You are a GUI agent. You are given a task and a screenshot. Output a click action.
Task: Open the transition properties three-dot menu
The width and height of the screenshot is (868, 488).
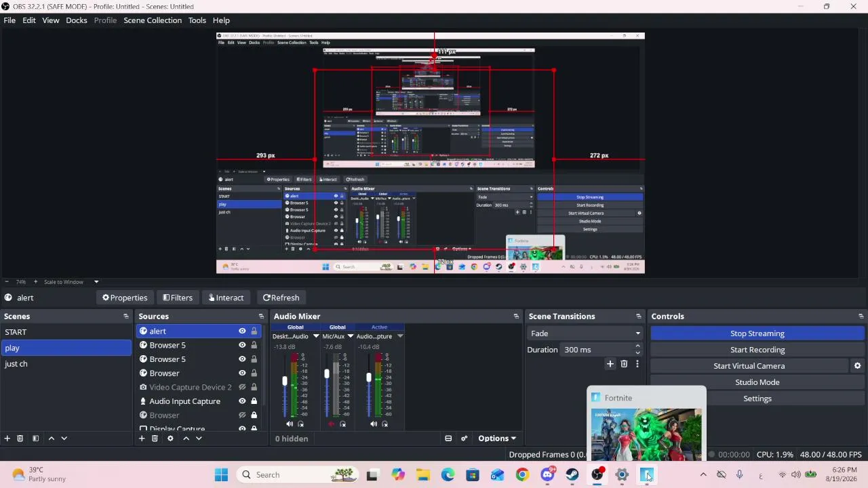(x=637, y=364)
